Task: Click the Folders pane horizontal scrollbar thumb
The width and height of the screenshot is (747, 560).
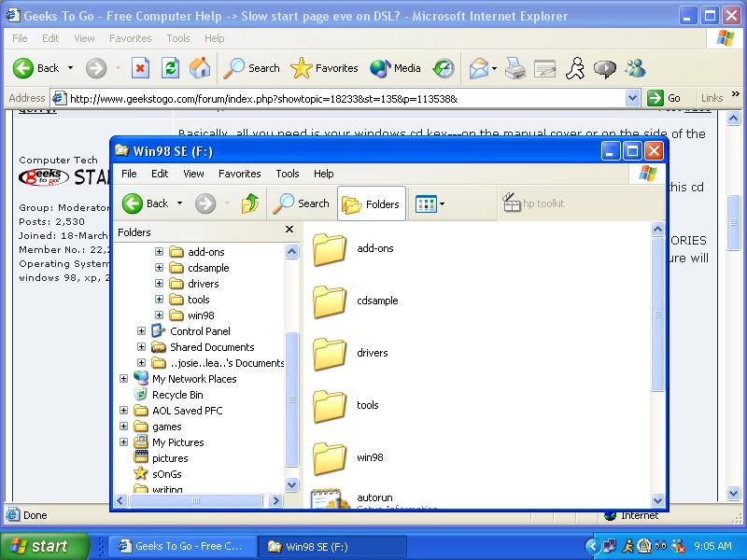Action: point(196,500)
